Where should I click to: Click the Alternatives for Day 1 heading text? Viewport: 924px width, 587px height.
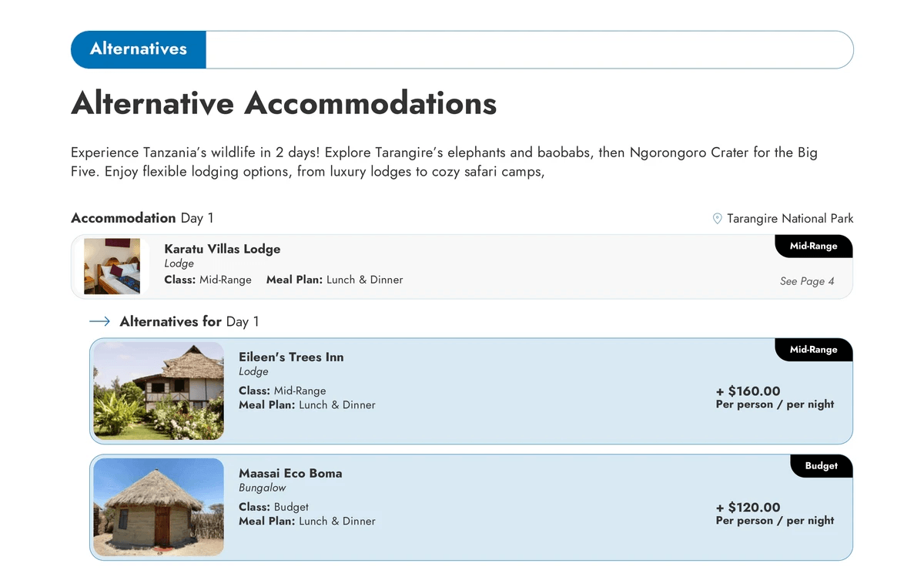(189, 321)
